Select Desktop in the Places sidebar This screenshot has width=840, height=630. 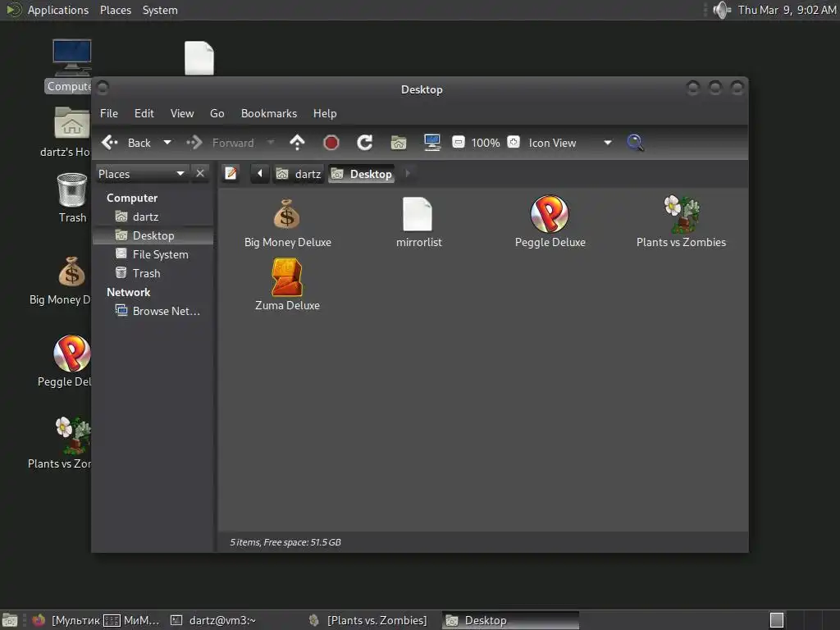click(x=153, y=235)
